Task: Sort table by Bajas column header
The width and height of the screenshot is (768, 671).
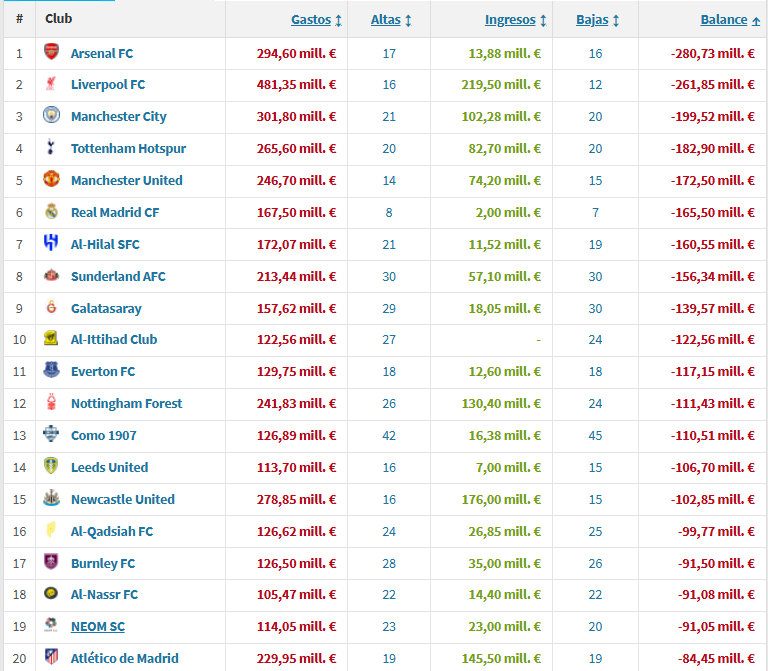Action: (597, 20)
